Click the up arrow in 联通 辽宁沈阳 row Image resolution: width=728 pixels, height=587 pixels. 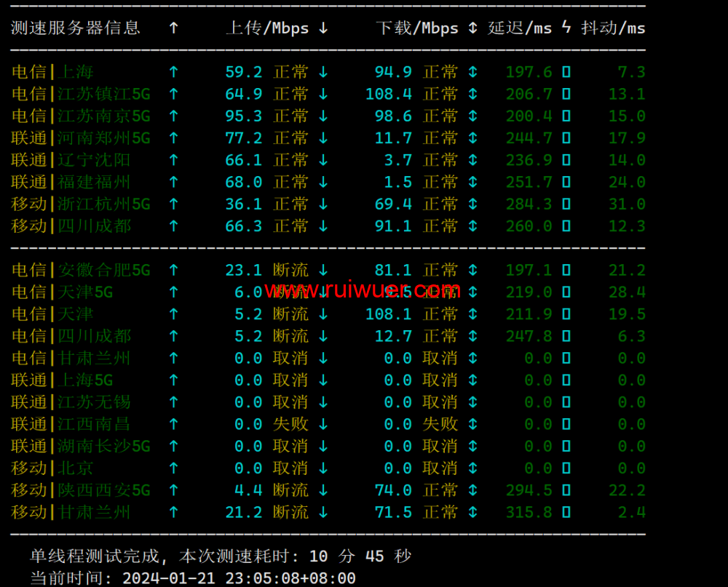click(x=173, y=160)
